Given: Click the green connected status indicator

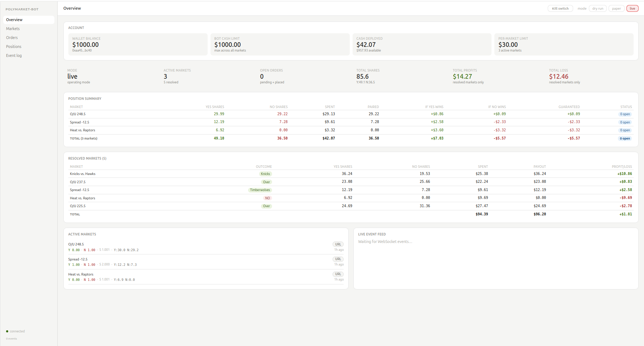Looking at the screenshot, I should point(7,331).
